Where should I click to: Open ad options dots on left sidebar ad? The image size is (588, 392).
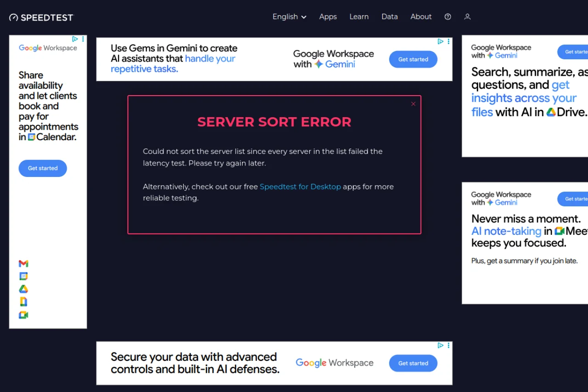click(x=83, y=39)
